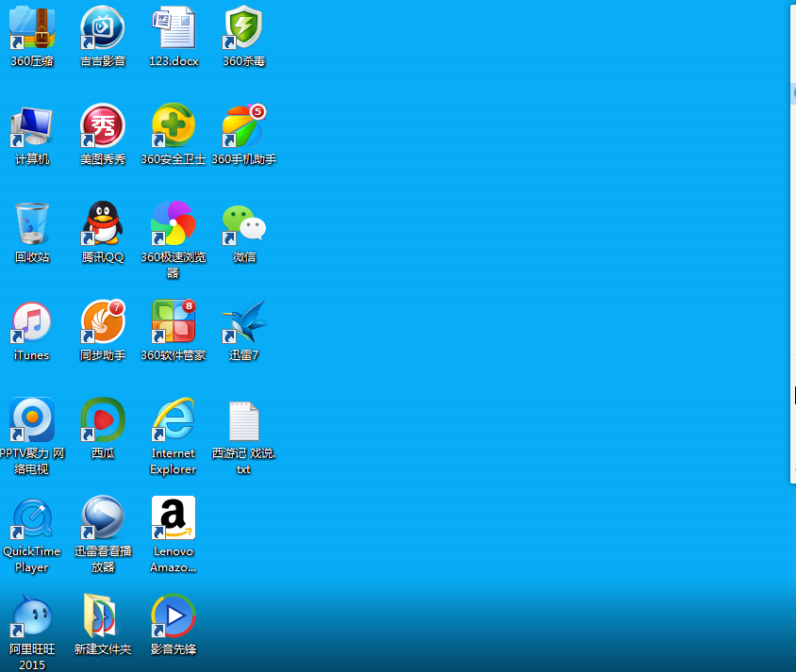Launch iTunes from the desktop
The width and height of the screenshot is (796, 672).
[x=32, y=322]
